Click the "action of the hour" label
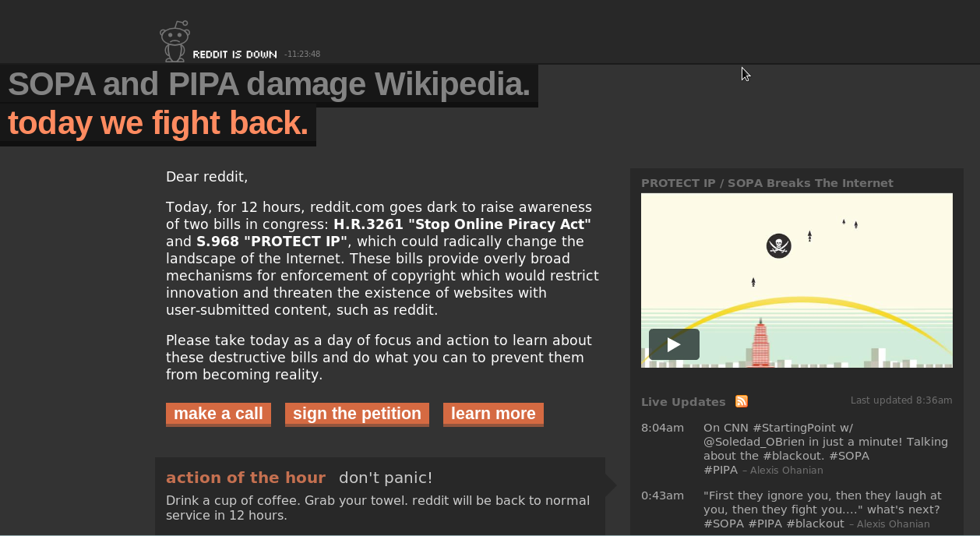This screenshot has height=536, width=980. [245, 478]
